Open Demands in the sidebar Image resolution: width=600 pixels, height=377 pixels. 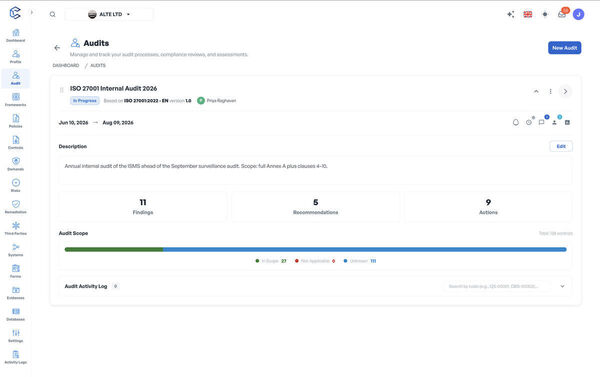pos(16,164)
